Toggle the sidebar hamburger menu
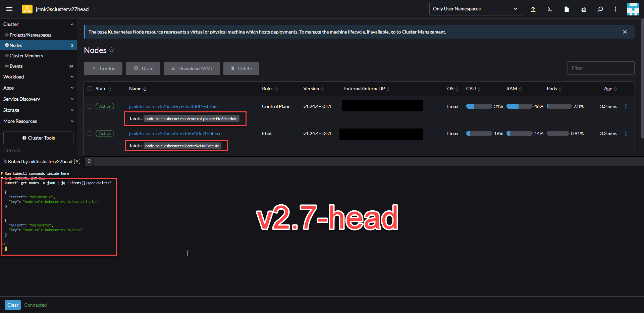The width and height of the screenshot is (644, 313). coord(9,9)
